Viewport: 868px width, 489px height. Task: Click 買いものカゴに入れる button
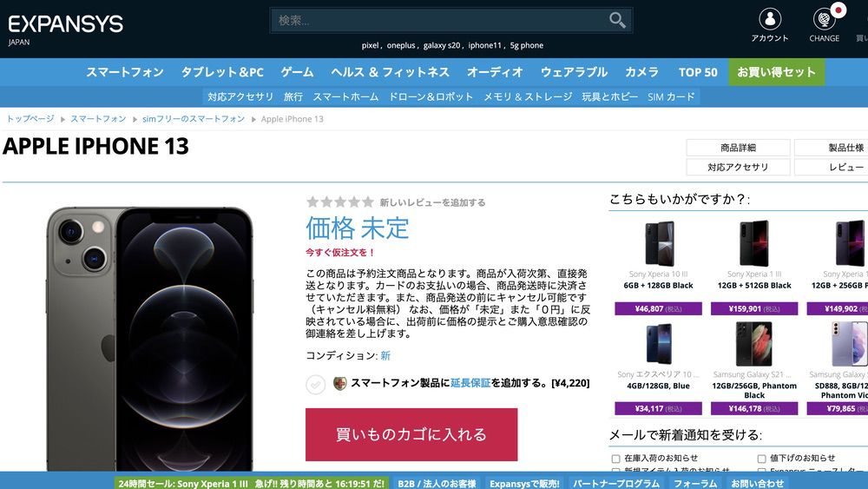pos(411,435)
